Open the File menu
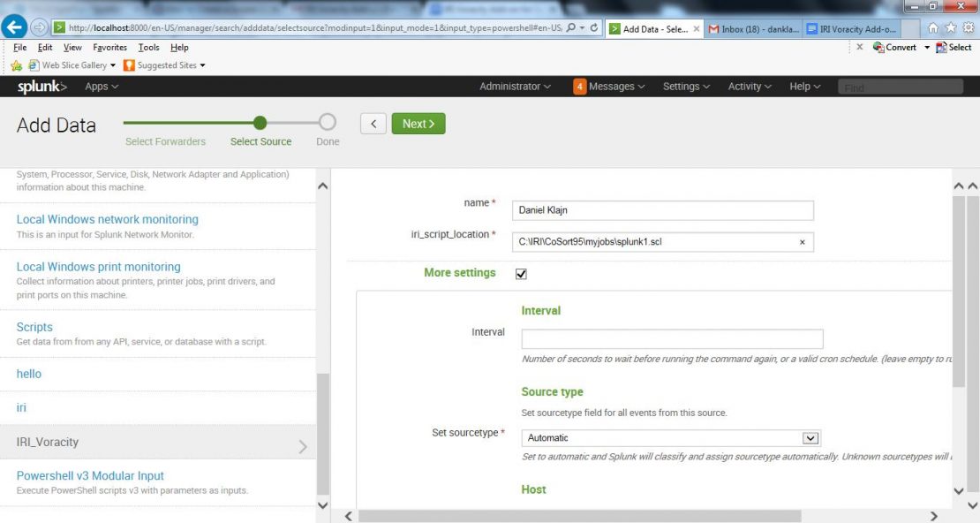The image size is (980, 523). click(20, 48)
